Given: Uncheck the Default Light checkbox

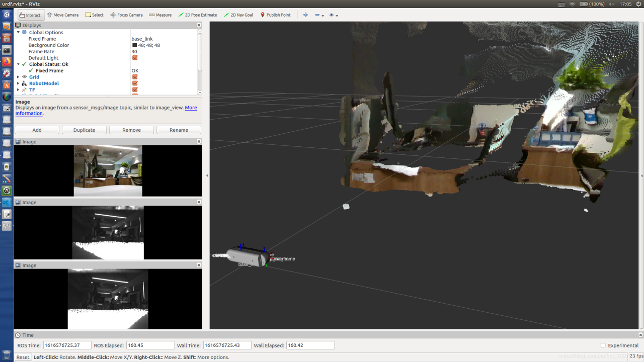Looking at the screenshot, I should coord(135,58).
